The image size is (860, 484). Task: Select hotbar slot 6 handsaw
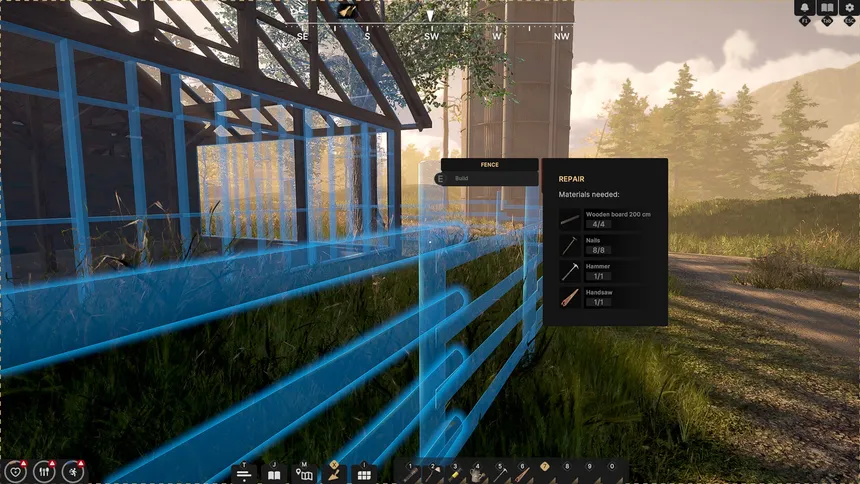(523, 473)
